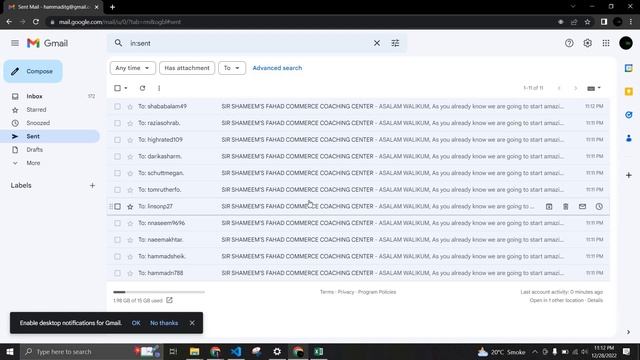This screenshot has width=640, height=360.
Task: Open the Terms footer link
Action: tap(327, 292)
